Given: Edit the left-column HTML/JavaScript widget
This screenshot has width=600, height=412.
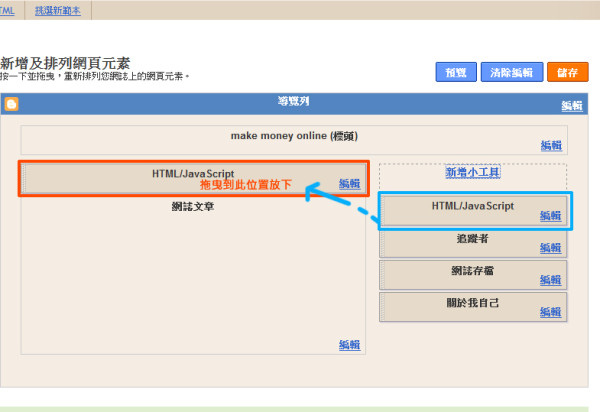Looking at the screenshot, I should pos(349,184).
